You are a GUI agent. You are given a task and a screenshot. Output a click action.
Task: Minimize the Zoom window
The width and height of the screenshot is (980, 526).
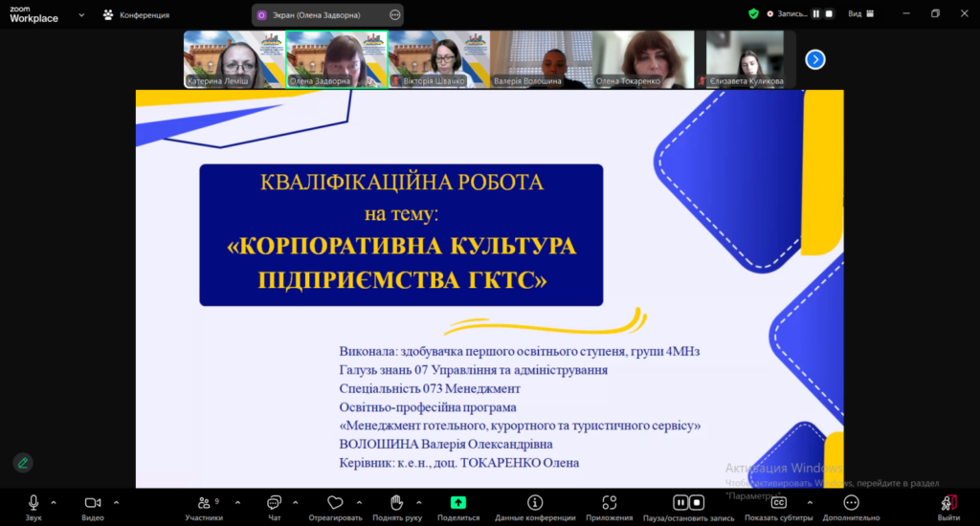point(906,13)
